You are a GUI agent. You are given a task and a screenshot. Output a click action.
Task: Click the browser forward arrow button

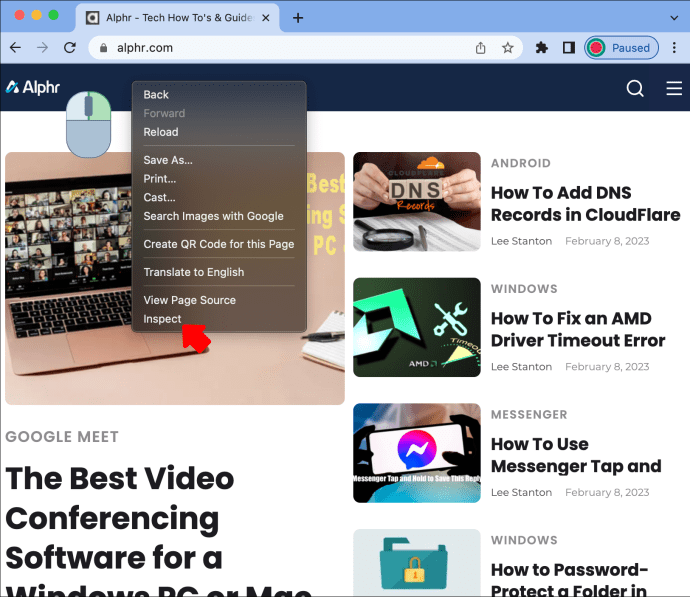pyautogui.click(x=42, y=48)
